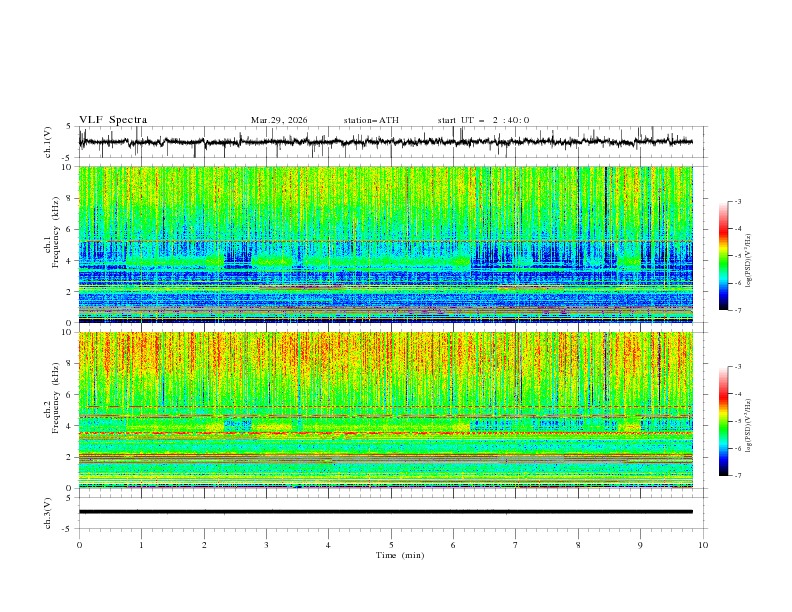The height and width of the screenshot is (612, 792).
Task: Click inside the ch.1 spectrogram panel
Action: (x=386, y=244)
